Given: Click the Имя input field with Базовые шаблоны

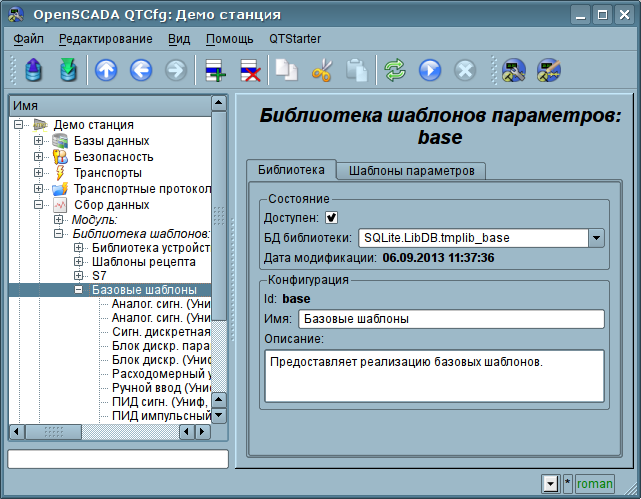Looking at the screenshot, I should [451, 319].
